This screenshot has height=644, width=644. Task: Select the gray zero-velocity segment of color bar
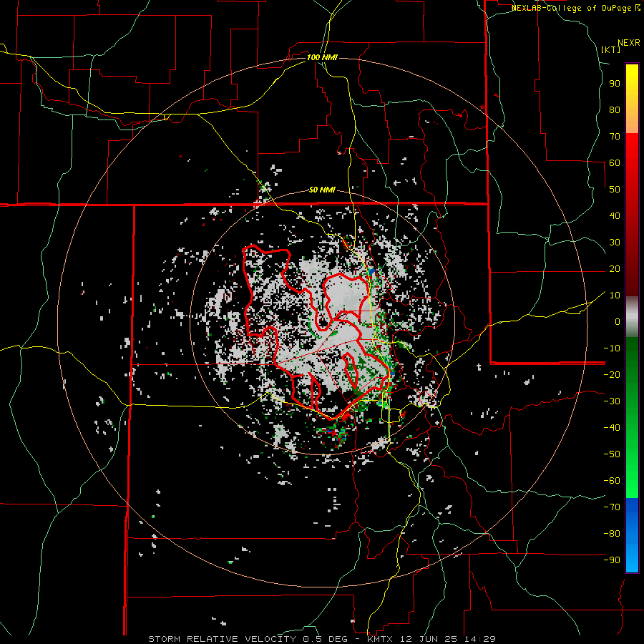pyautogui.click(x=632, y=317)
